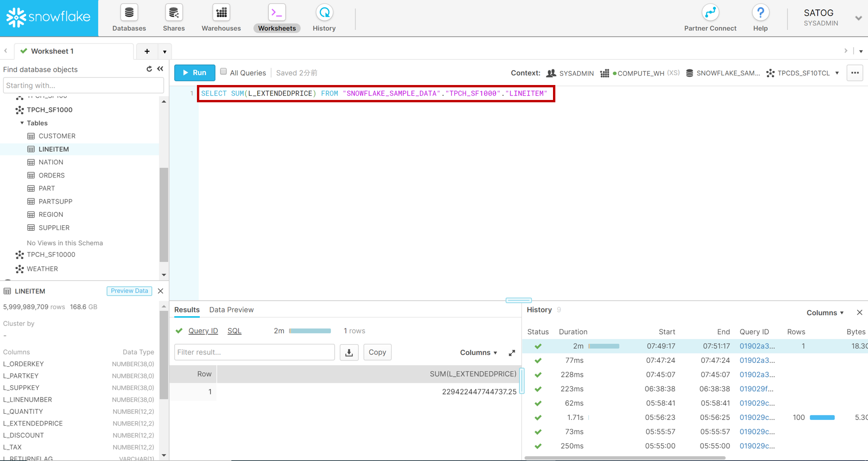Open query ID 019029f... in History
This screenshot has height=461, width=868.
pyautogui.click(x=756, y=389)
